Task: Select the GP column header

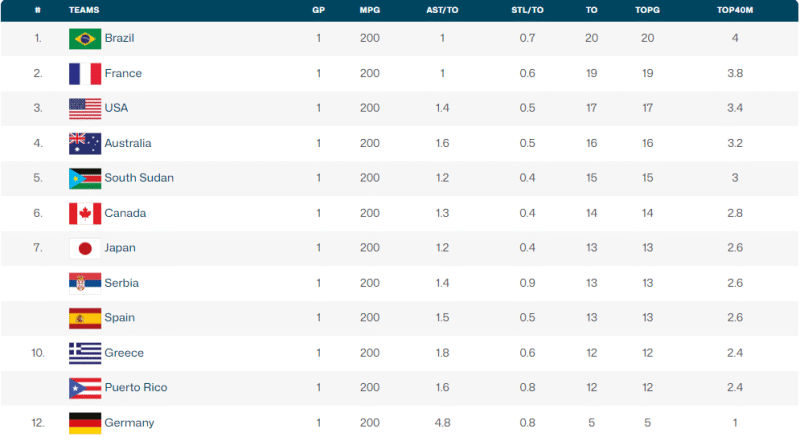Action: (318, 10)
